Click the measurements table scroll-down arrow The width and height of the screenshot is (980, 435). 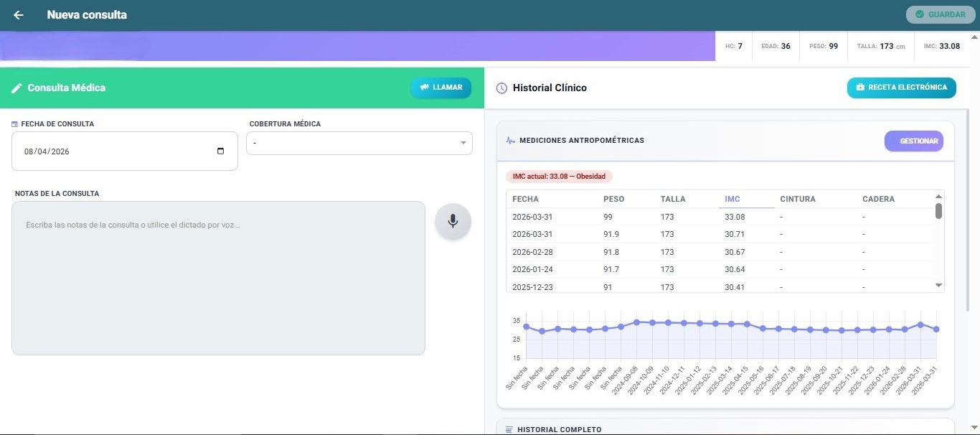(x=938, y=286)
